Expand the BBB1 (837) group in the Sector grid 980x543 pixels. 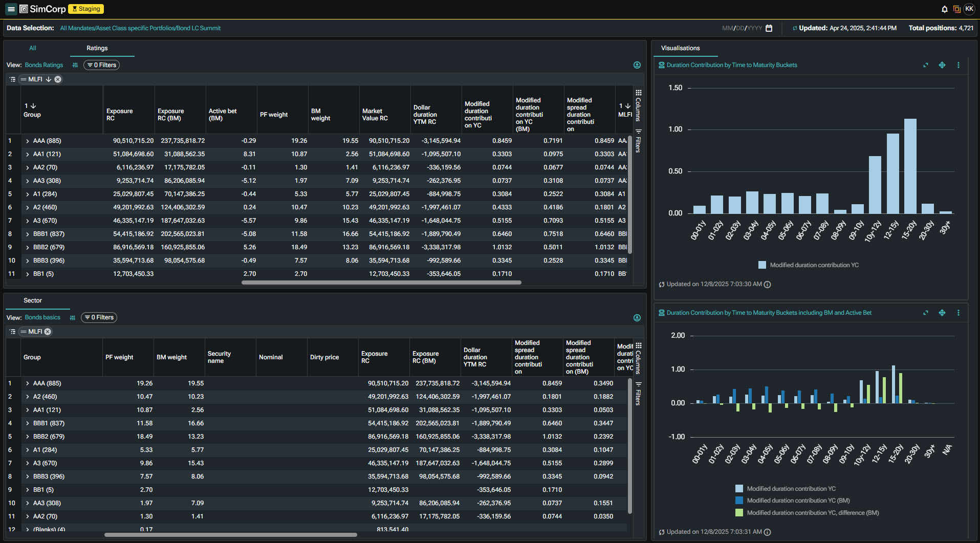click(x=28, y=423)
